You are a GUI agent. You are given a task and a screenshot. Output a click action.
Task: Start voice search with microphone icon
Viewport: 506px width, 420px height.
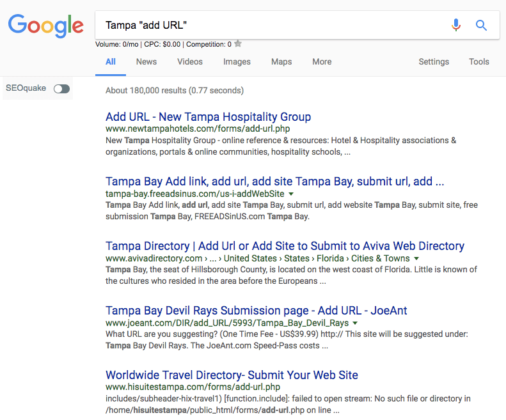click(x=455, y=25)
